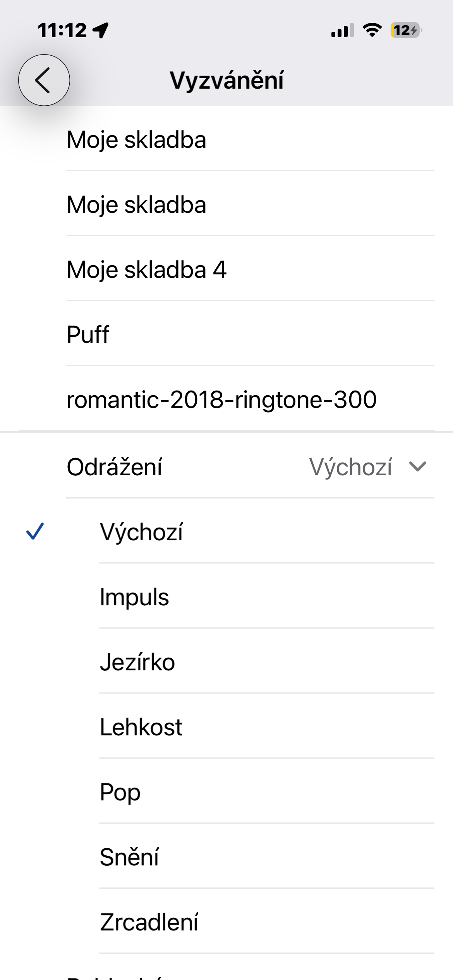Select the Výchozí ringtone option
453x980 pixels.
click(x=141, y=532)
